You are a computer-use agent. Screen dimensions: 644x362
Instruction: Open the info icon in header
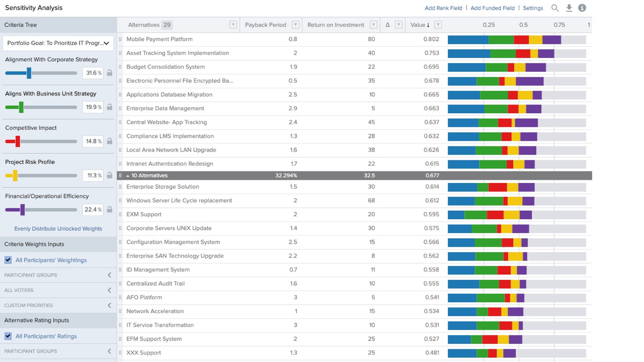[582, 8]
